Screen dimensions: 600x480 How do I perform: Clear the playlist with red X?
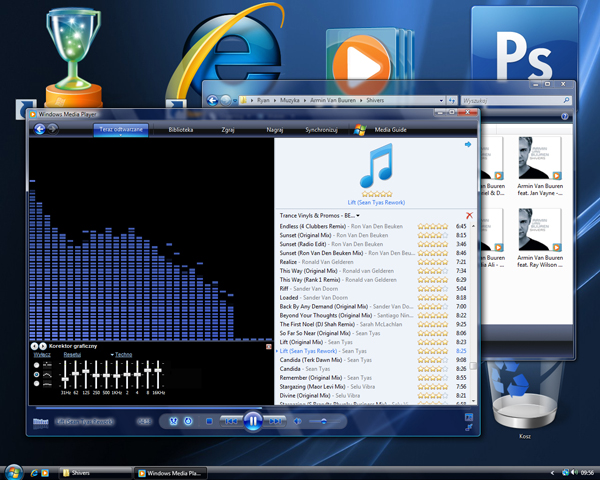pos(469,215)
